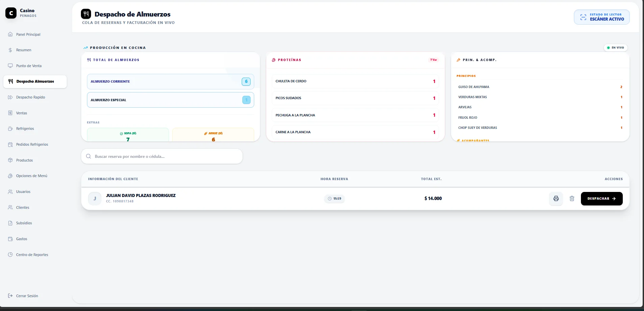Delete reservation with the trash icon

click(x=572, y=199)
